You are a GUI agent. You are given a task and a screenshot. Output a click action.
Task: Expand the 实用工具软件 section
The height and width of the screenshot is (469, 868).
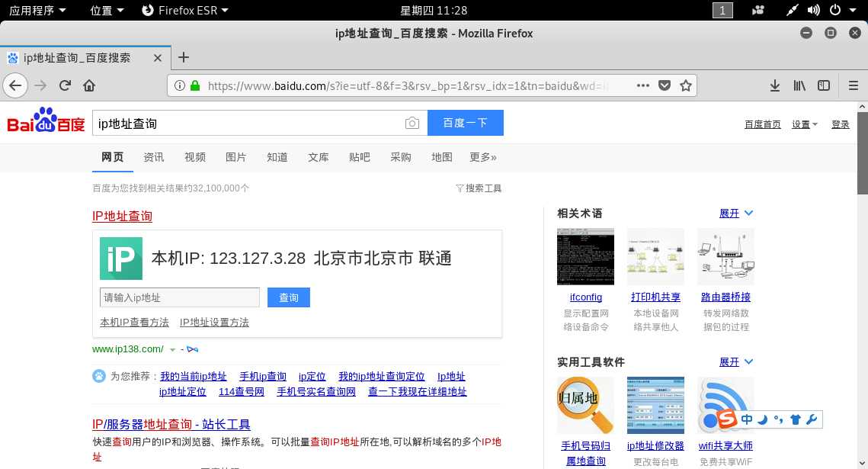[x=735, y=362]
